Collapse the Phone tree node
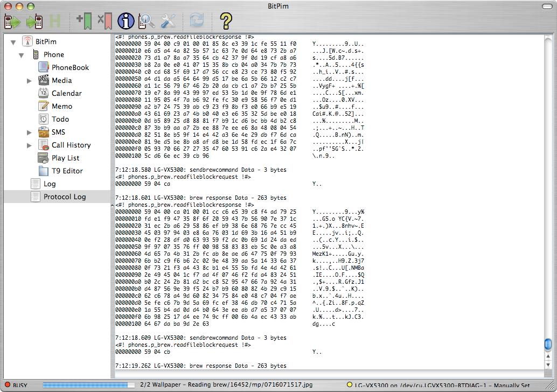The image size is (557, 392). 22,55
